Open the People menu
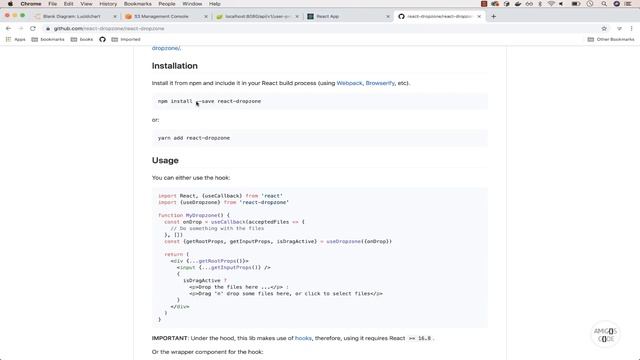The width and height of the screenshot is (640, 360). pos(167,4)
